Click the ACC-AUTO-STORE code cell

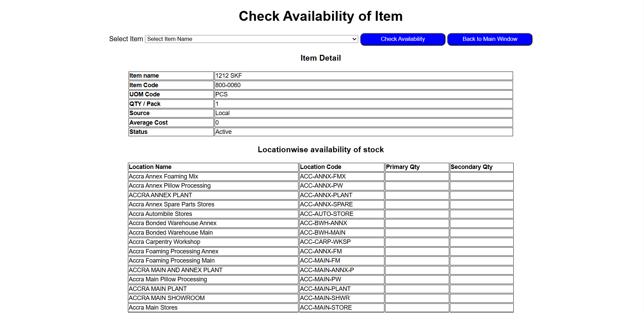341,214
